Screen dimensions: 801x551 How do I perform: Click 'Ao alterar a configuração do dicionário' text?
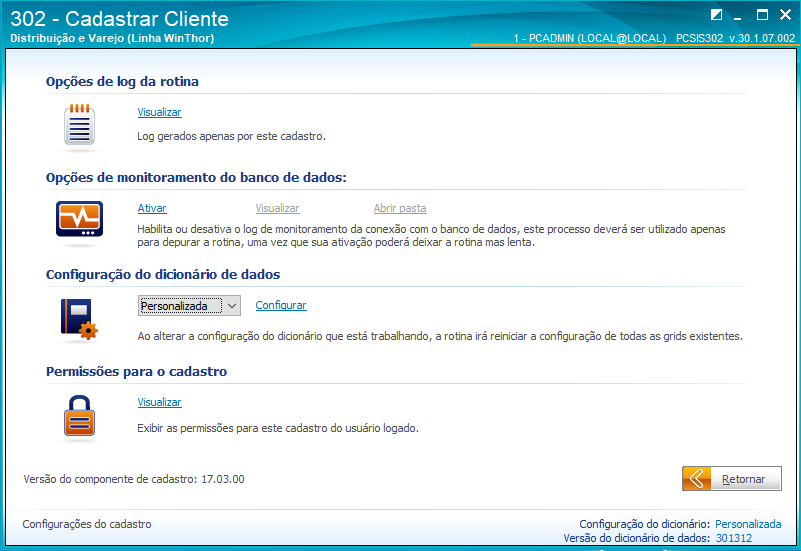click(x=440, y=337)
